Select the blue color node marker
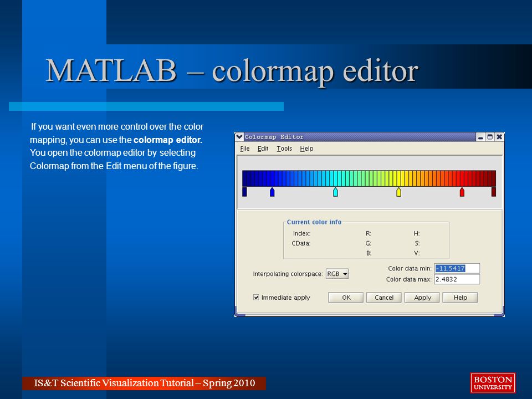Viewport: 532px width, 399px height. coord(272,192)
